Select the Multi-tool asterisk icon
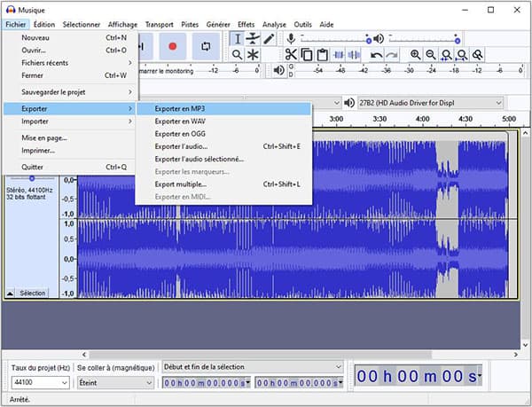The width and height of the screenshot is (532, 407). point(253,55)
